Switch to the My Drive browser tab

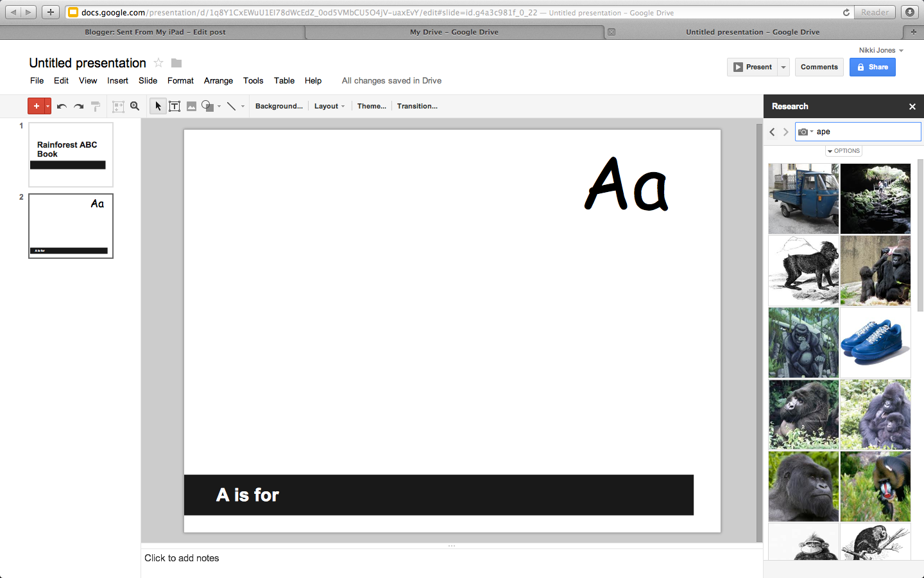tap(454, 31)
